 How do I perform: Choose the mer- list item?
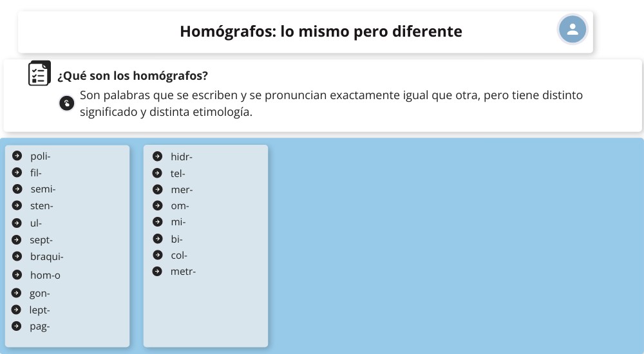tap(182, 190)
